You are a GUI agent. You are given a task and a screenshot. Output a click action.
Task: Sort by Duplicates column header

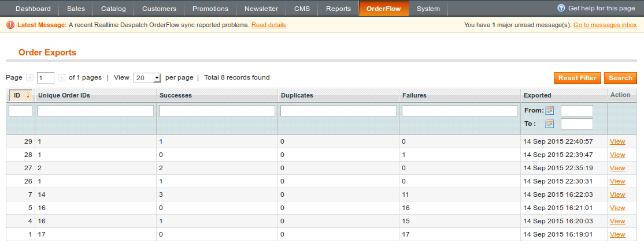[297, 96]
